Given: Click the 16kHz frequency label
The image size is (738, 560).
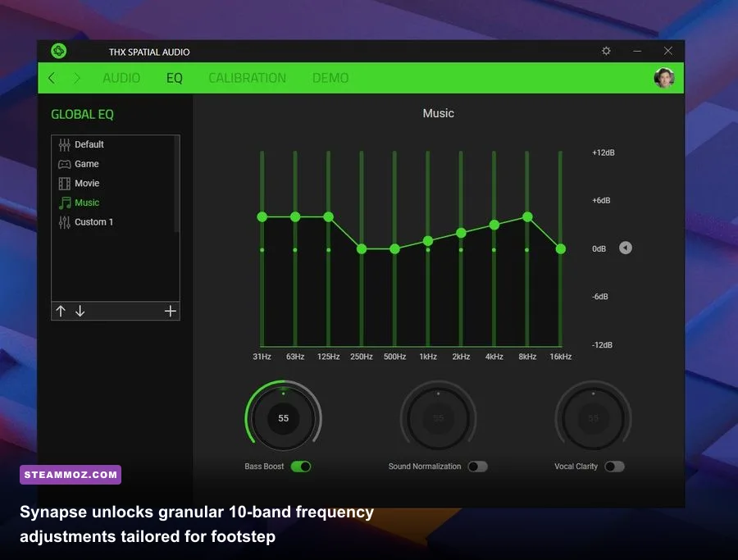Looking at the screenshot, I should 561,357.
